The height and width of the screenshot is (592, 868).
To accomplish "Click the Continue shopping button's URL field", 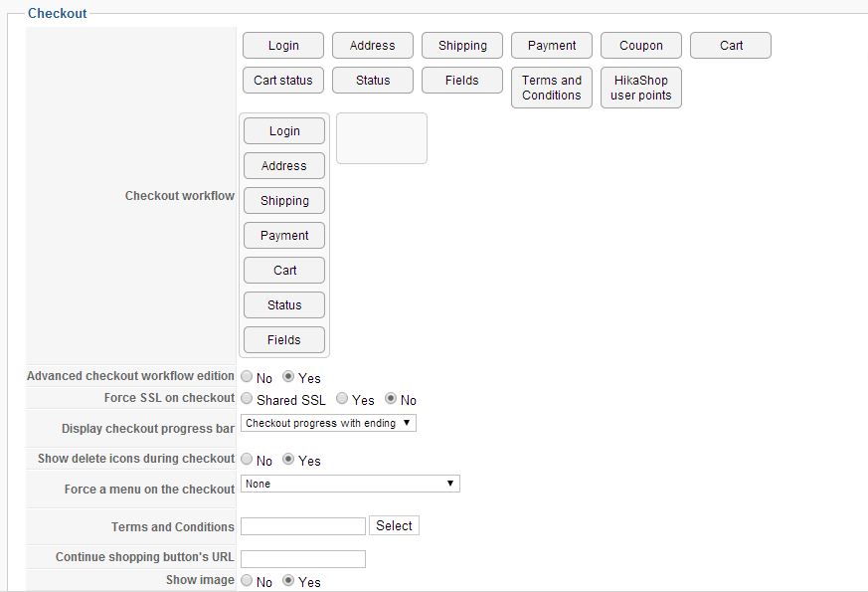I will 303,559.
